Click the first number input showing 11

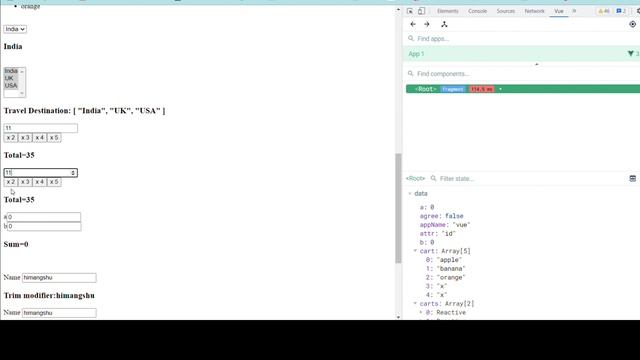pyautogui.click(x=40, y=128)
